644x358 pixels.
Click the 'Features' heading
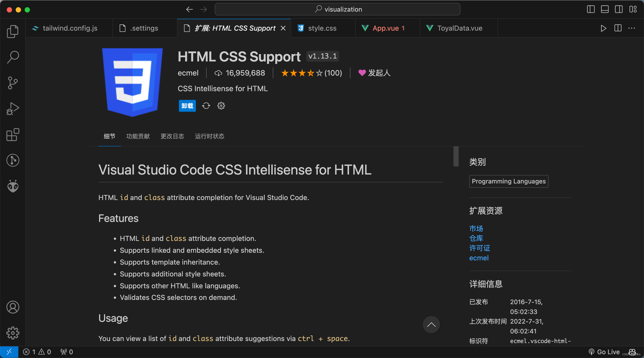118,218
